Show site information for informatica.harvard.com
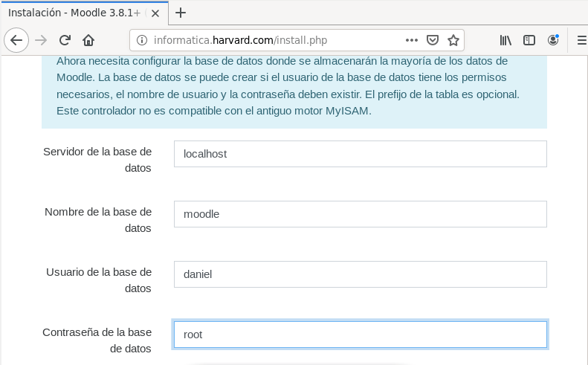588x365 pixels. click(142, 40)
